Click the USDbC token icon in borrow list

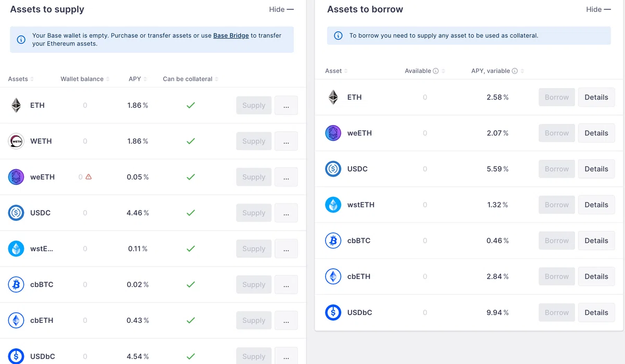333,313
